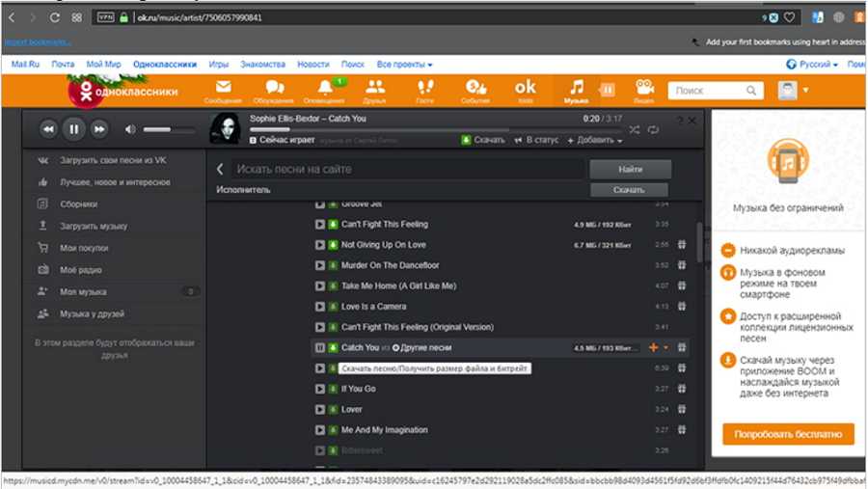Image resolution: width=868 pixels, height=489 pixels.
Task: Open the Русский language selector
Action: 810,65
